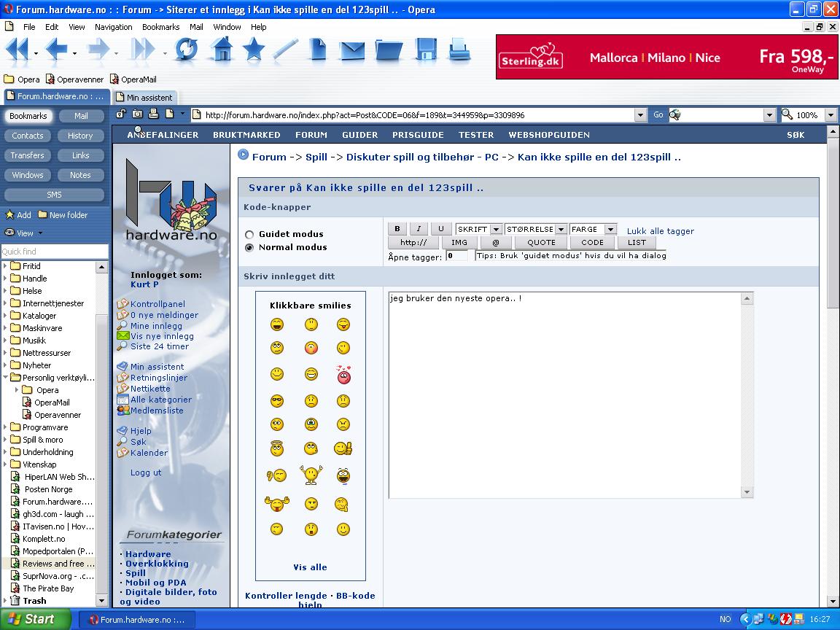Toggle the Windows panel button
This screenshot has width=840, height=630.
[x=28, y=175]
